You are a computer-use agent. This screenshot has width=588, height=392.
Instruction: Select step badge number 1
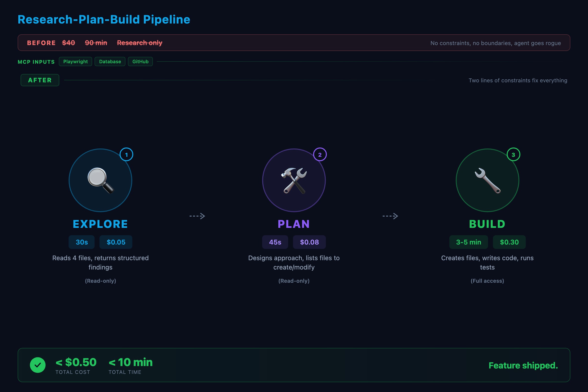coord(126,155)
